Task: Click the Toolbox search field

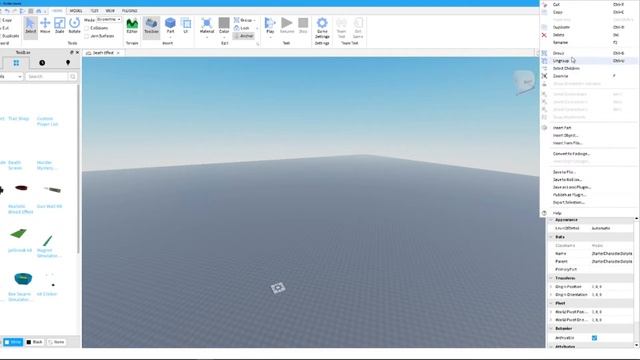Action: (47, 77)
